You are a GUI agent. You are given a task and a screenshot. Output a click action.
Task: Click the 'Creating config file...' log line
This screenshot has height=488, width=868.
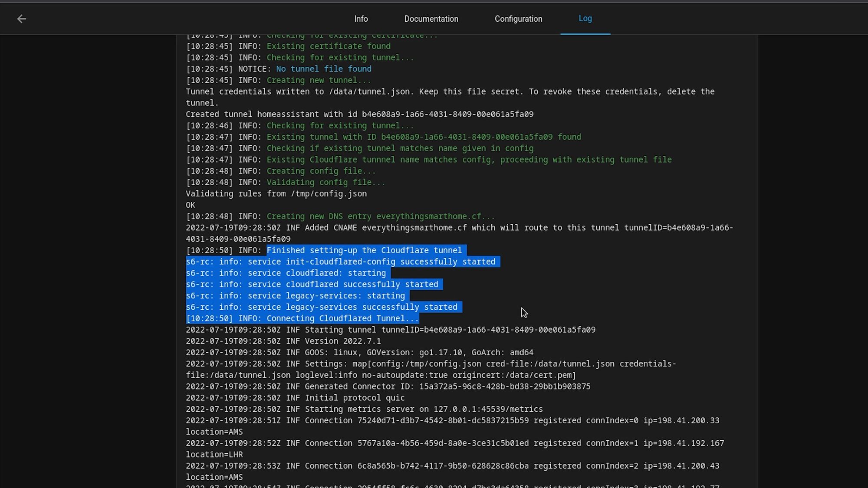coord(281,171)
